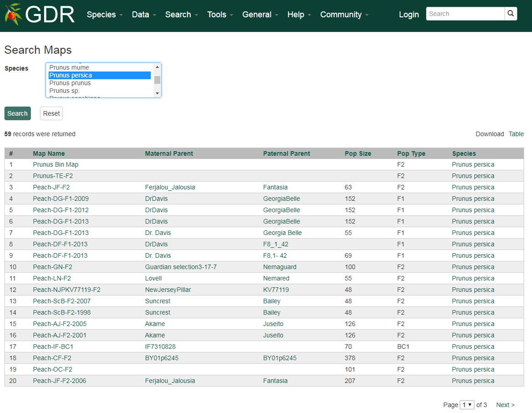Viewport: 532px width, 413px height.
Task: Select Prunus persica in species list
Action: tap(100, 75)
